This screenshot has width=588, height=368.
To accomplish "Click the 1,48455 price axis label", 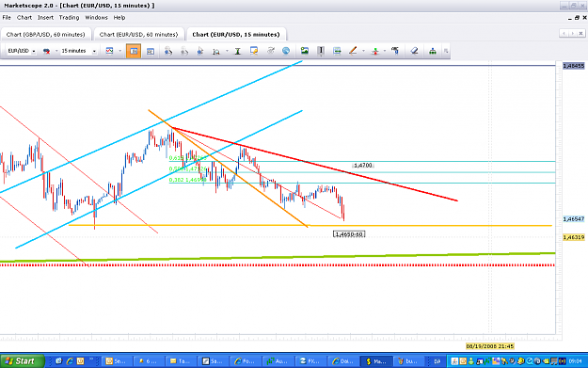I will click(573, 66).
